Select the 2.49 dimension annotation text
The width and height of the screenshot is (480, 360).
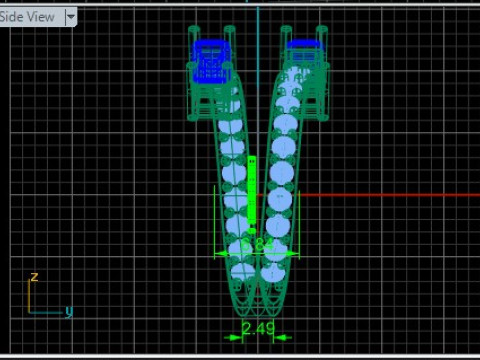[258, 329]
